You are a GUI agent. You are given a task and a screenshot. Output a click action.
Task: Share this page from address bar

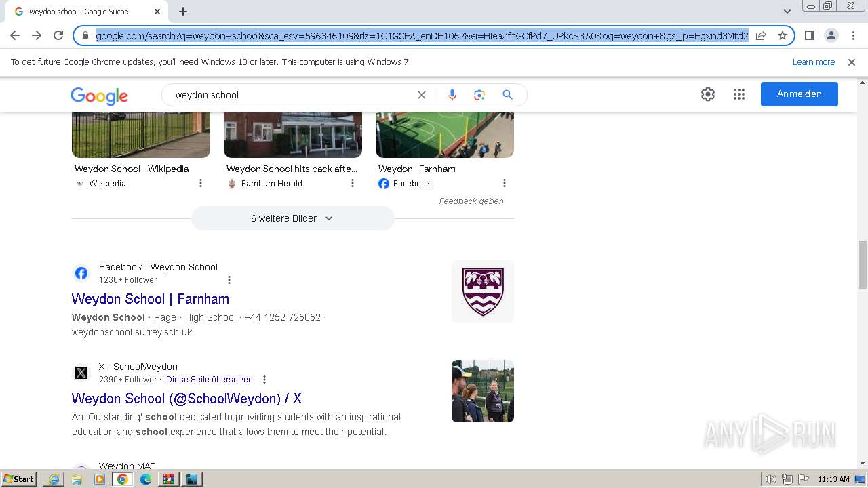(761, 35)
